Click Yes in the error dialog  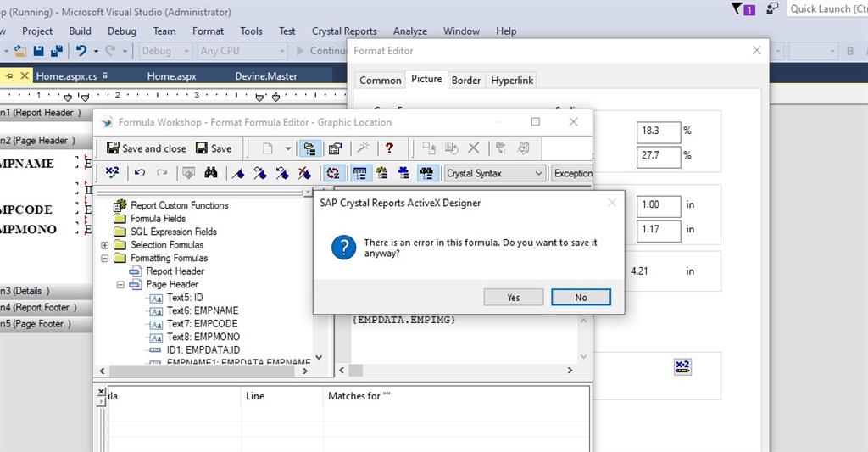coord(513,298)
